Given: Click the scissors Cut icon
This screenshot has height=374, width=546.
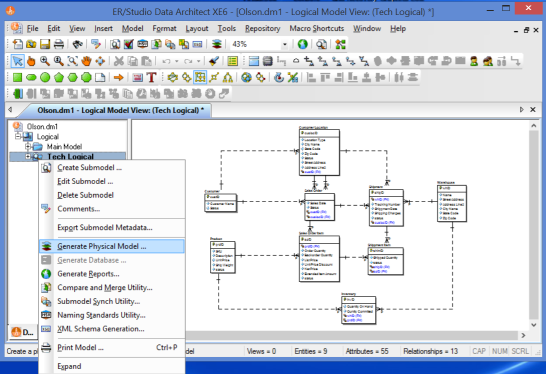Looking at the screenshot, I should click(119, 61).
